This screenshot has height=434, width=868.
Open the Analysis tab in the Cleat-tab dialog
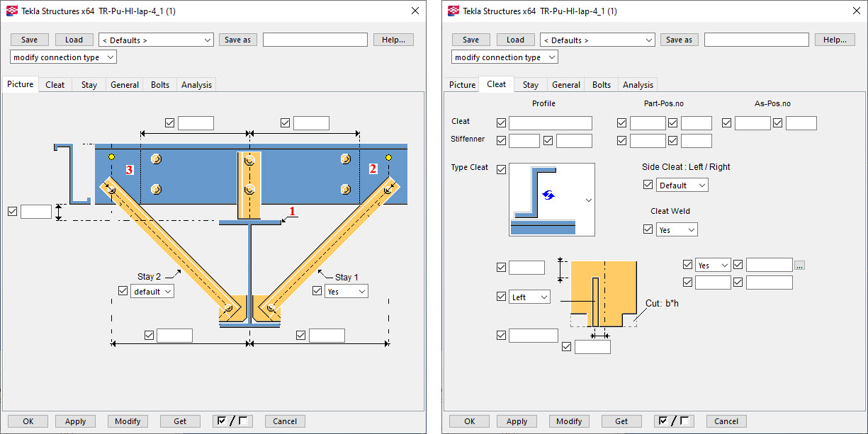click(x=638, y=85)
